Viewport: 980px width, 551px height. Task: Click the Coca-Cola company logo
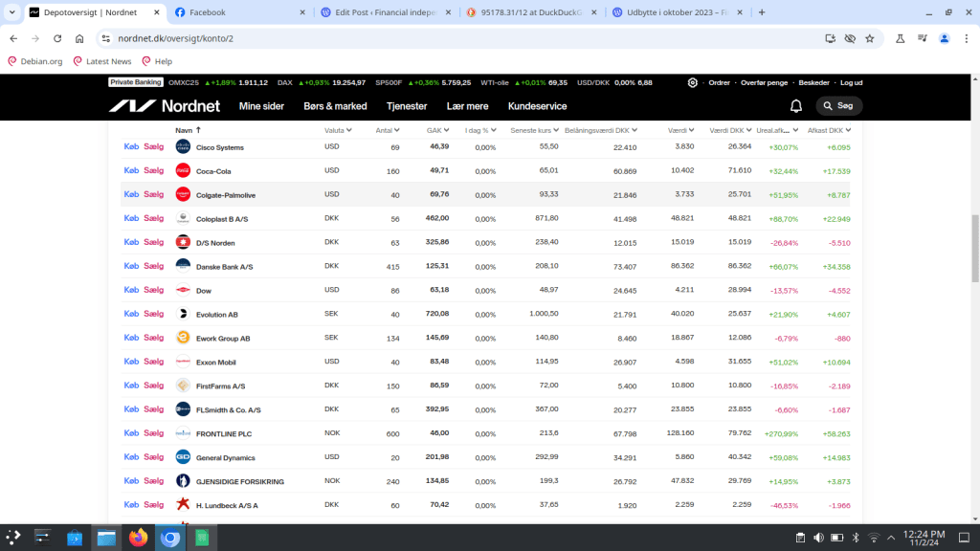pos(183,171)
